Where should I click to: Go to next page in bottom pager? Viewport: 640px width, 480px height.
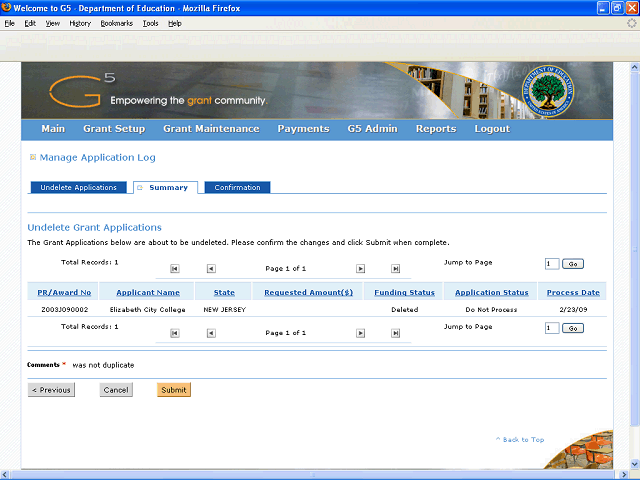pyautogui.click(x=360, y=333)
